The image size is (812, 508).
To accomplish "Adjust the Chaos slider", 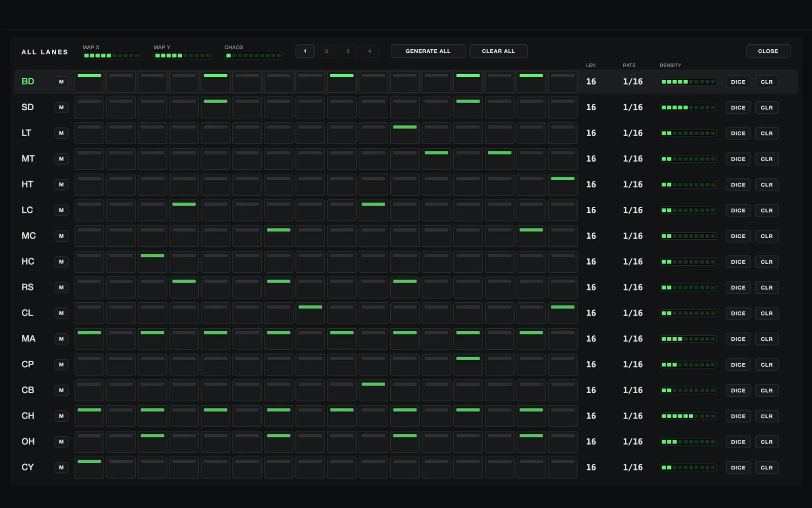I will 254,55.
